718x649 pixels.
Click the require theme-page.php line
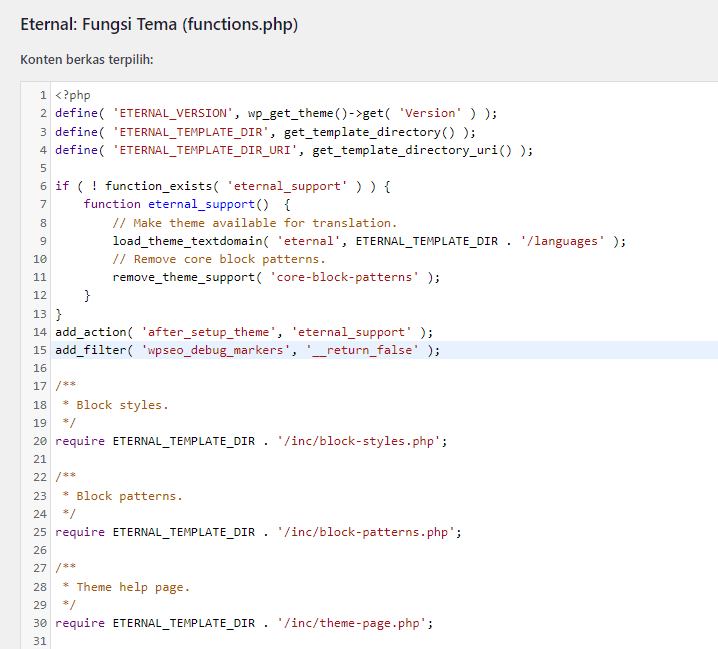click(x=244, y=623)
